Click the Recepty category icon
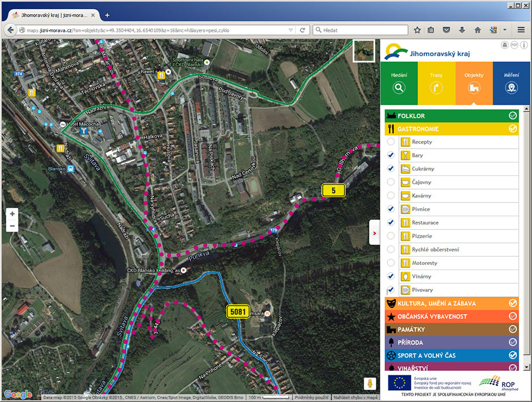The width and height of the screenshot is (532, 402). click(x=405, y=142)
